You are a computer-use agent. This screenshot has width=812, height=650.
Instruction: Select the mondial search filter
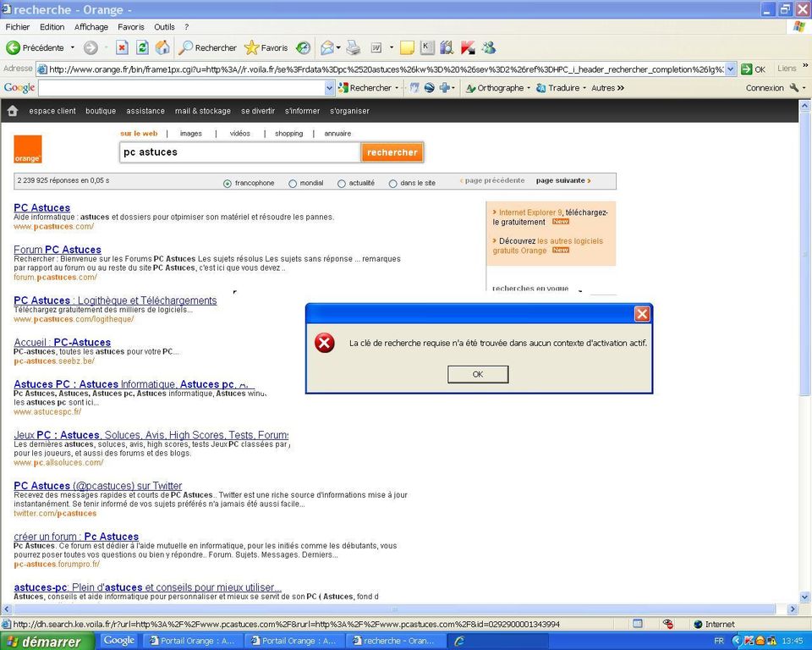click(292, 183)
